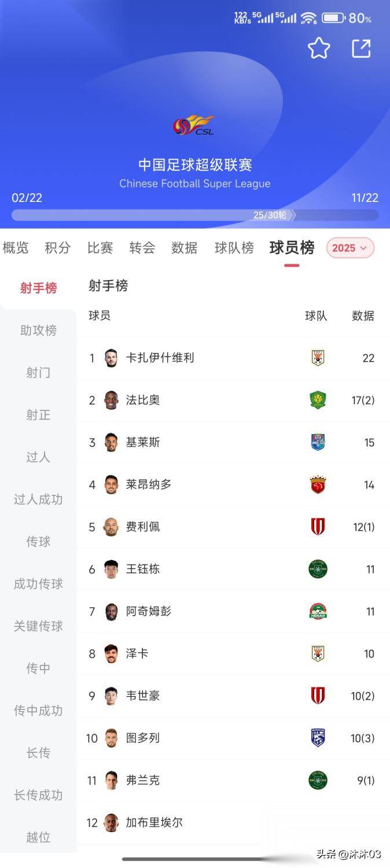Screen dimensions: 390x868
Task: Click 莱昂纳多's Shanghai Port club crest
Action: 317,484
